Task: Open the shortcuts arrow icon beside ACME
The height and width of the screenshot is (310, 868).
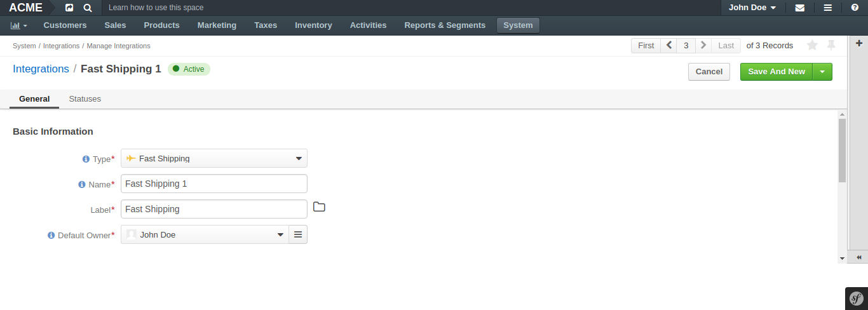Action: coord(69,8)
